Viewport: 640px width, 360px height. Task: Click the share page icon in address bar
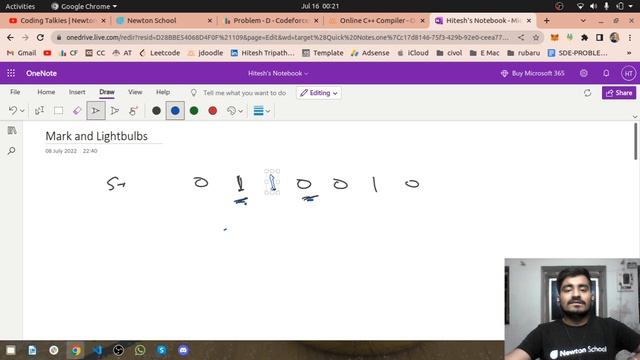point(521,37)
